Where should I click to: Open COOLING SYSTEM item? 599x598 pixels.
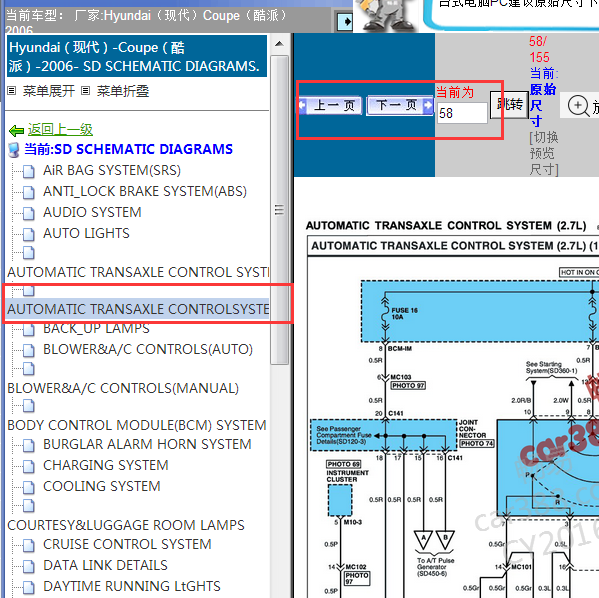click(x=102, y=486)
